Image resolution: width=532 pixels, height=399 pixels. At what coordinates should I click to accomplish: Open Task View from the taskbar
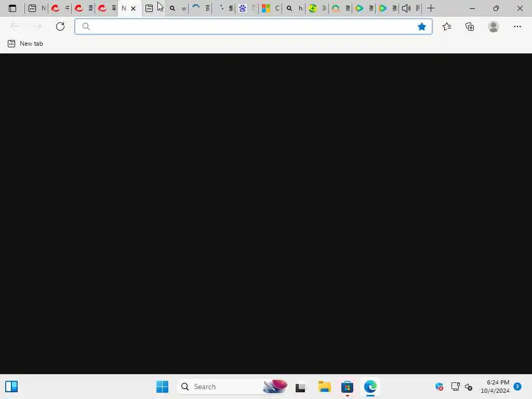(x=300, y=387)
